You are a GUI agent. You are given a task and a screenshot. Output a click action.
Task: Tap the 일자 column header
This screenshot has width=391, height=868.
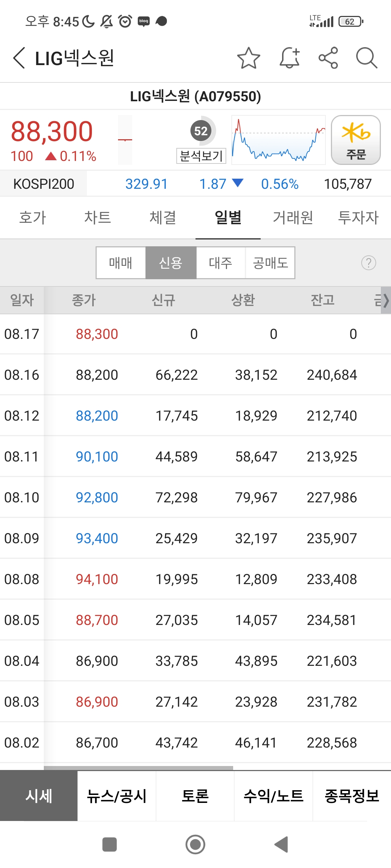coord(22,300)
